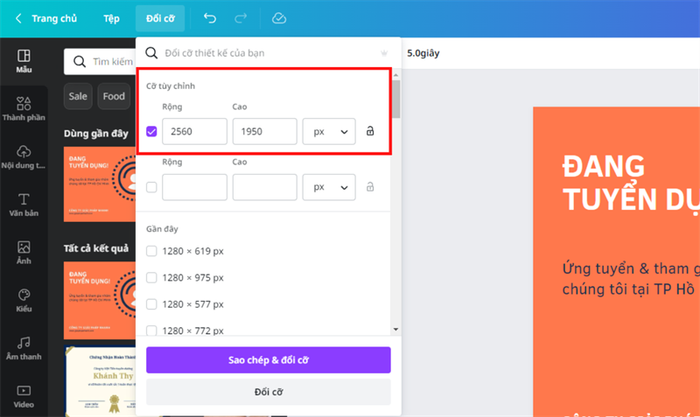Uncheck the 2560 x 1950 custom size
This screenshot has height=417, width=700.
point(152,131)
